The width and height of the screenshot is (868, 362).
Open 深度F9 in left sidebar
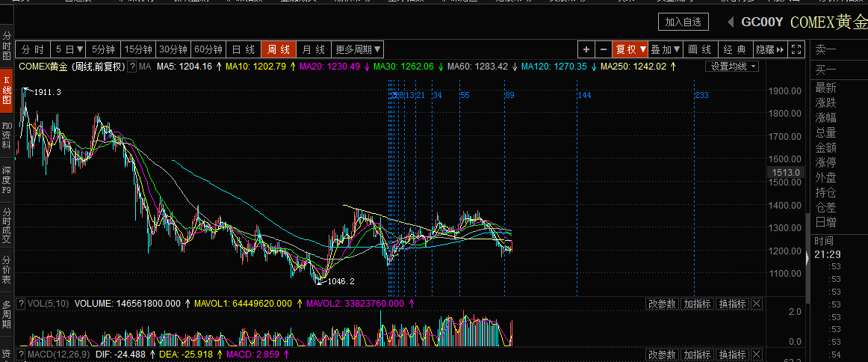coord(7,180)
